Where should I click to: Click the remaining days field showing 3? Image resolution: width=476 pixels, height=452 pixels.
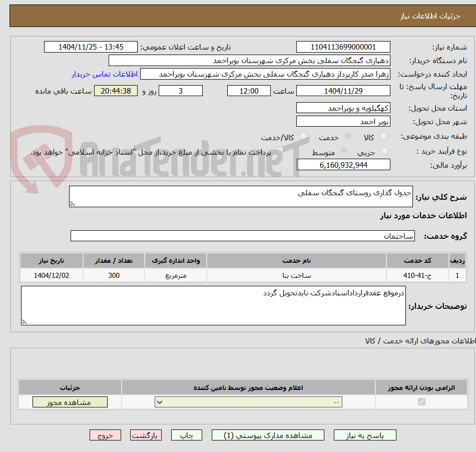[x=181, y=91]
